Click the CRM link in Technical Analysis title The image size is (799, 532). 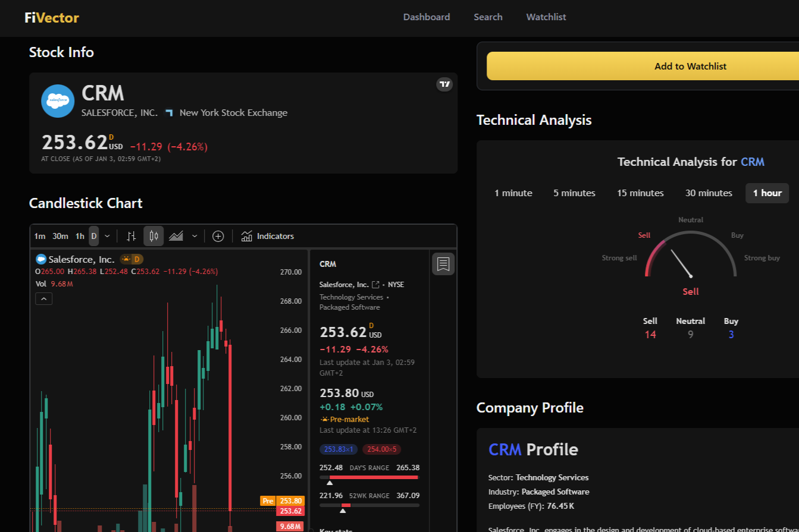click(753, 162)
